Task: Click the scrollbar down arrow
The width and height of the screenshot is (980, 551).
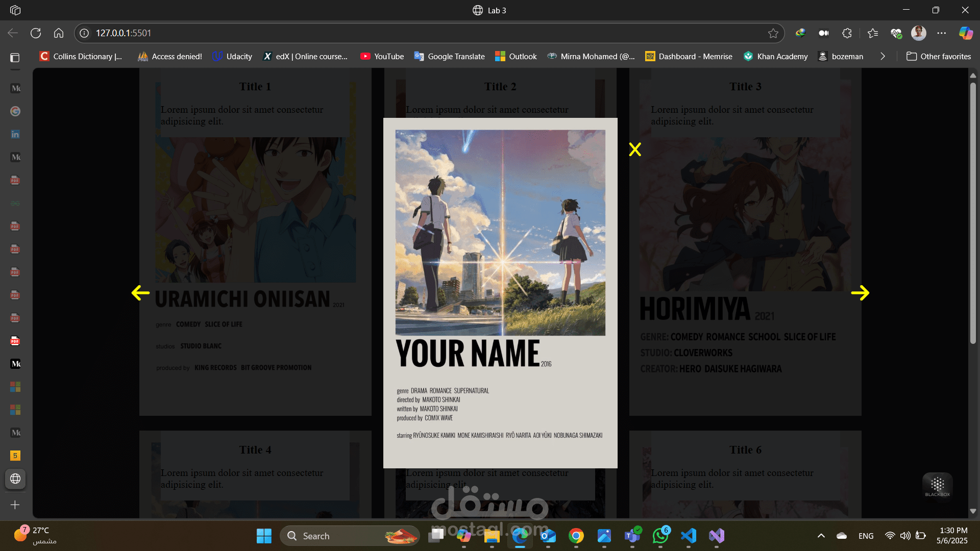Action: click(973, 511)
